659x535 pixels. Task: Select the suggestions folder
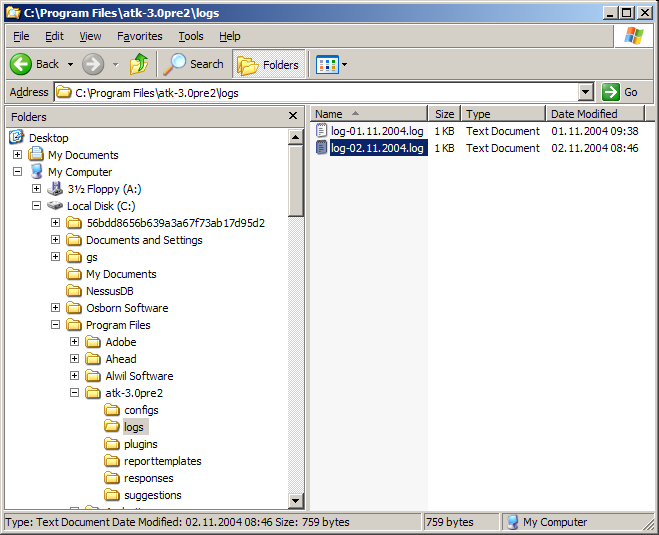tap(153, 495)
